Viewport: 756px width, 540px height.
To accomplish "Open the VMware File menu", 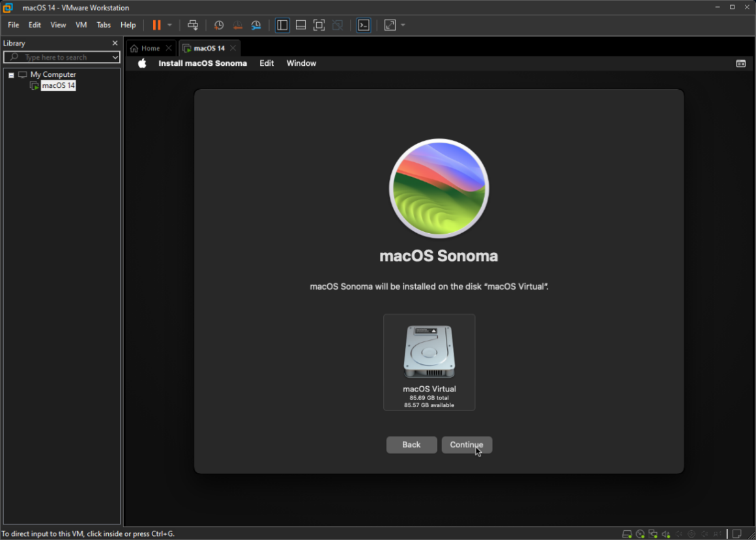I will [14, 25].
